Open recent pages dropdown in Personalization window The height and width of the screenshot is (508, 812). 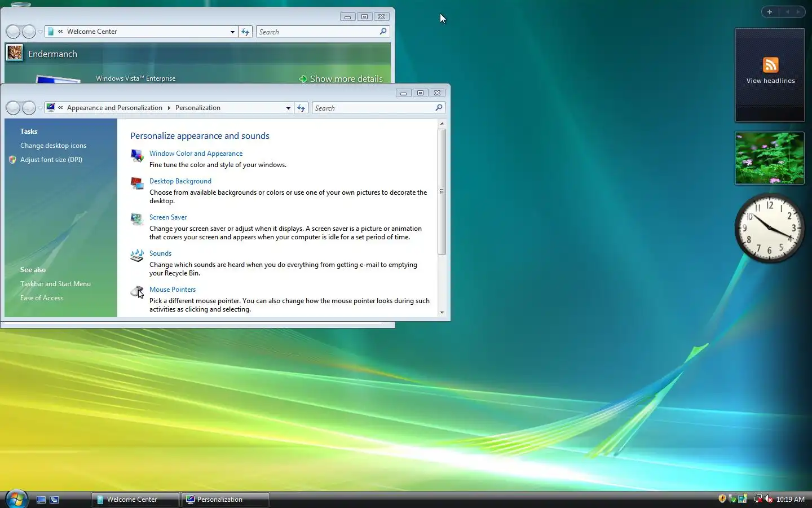coord(40,108)
